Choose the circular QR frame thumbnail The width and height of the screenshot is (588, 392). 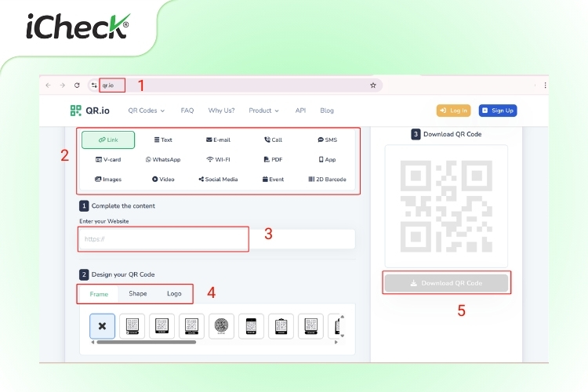221,326
